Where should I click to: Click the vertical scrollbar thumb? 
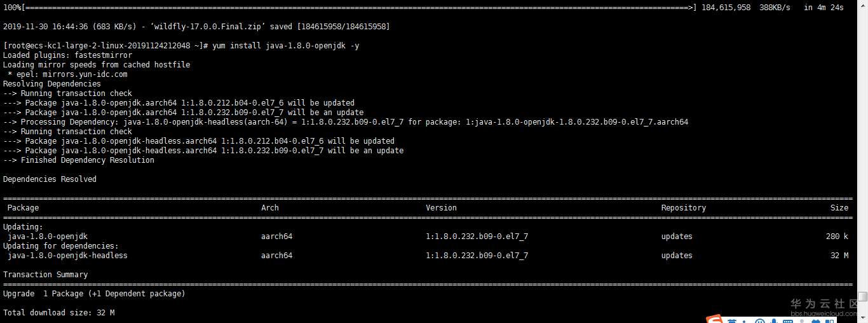click(x=862, y=296)
